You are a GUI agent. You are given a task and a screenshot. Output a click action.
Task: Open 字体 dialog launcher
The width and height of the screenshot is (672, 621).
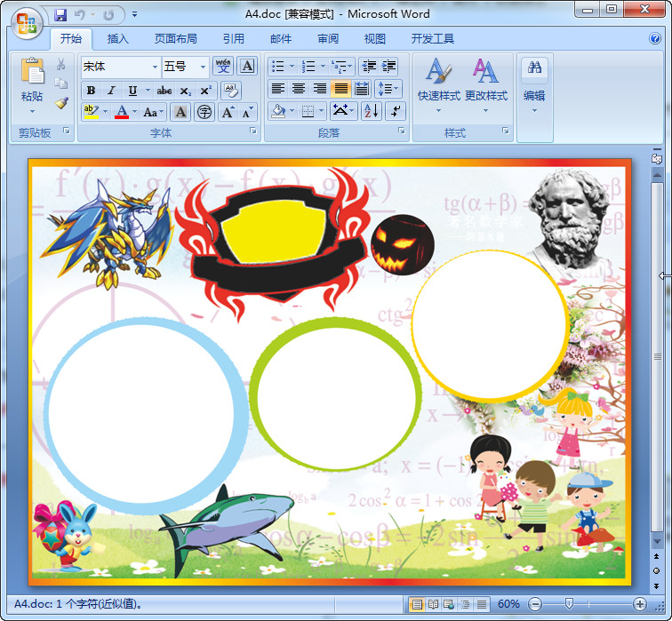coord(253,131)
